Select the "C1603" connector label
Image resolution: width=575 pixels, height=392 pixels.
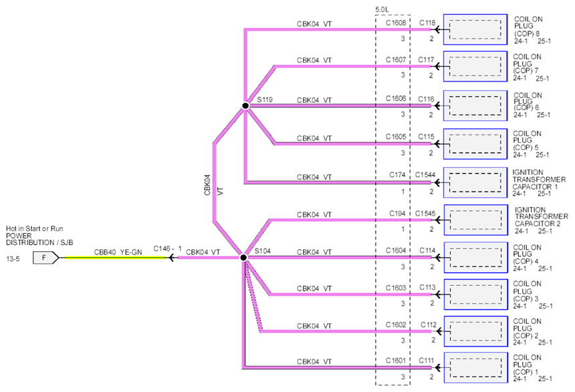coord(396,288)
